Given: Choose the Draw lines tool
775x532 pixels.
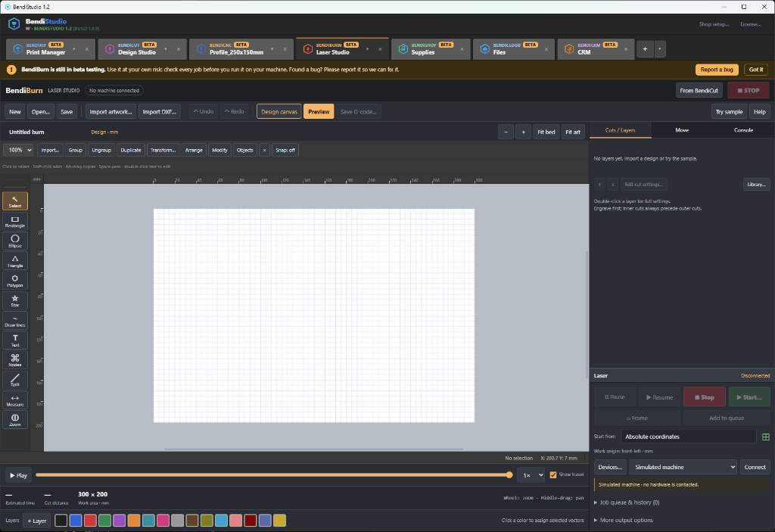Looking at the screenshot, I should (15, 320).
